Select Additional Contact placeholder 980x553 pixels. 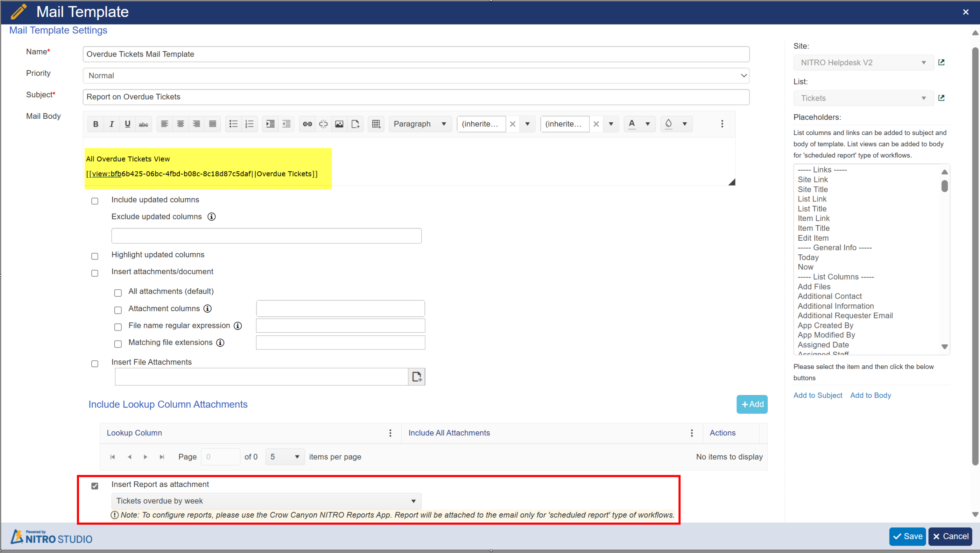click(x=829, y=296)
